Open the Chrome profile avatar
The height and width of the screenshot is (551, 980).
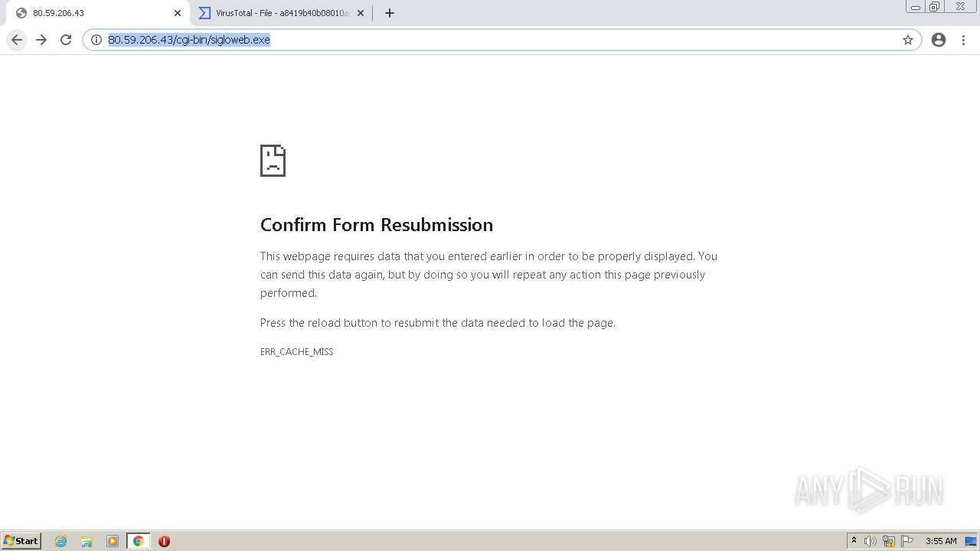click(939, 40)
